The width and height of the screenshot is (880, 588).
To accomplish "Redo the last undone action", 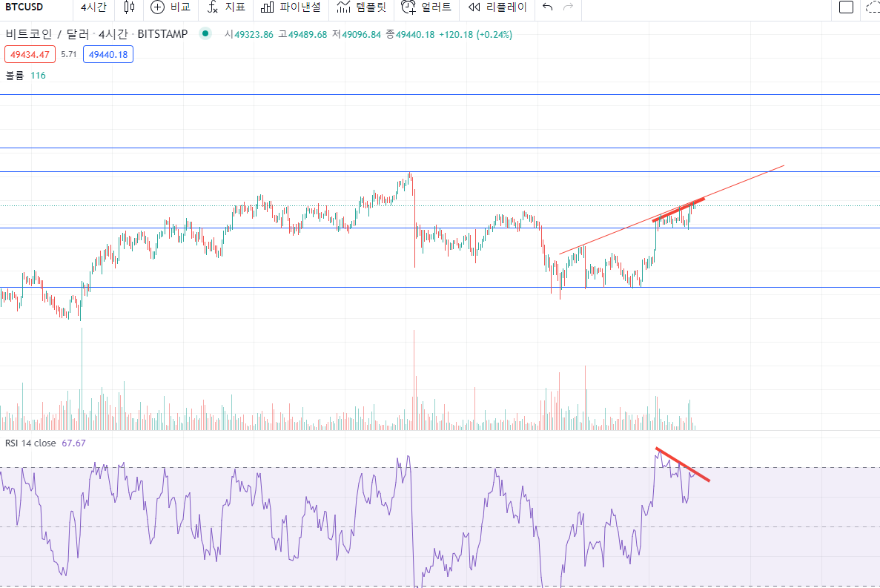I will click(x=569, y=7).
